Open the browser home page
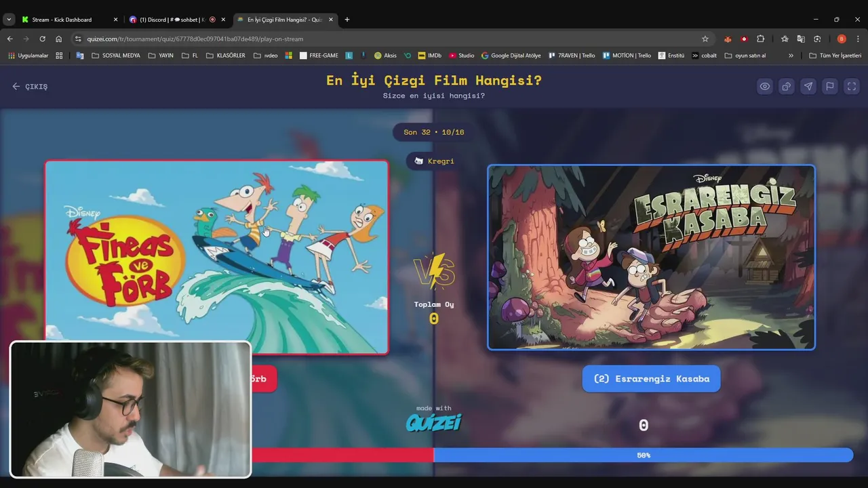The image size is (868, 488). click(x=58, y=39)
